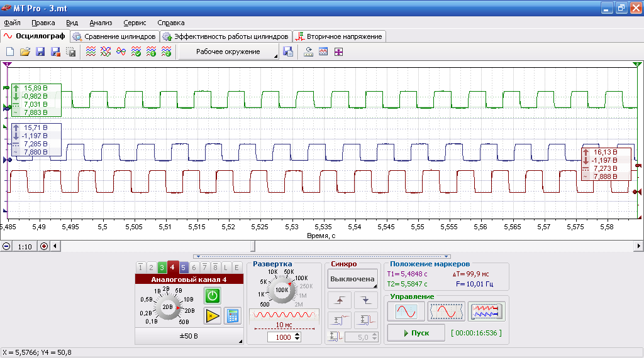The height and width of the screenshot is (358, 644).
Task: Click the save selection icon with dashed frame
Action: 70,52
